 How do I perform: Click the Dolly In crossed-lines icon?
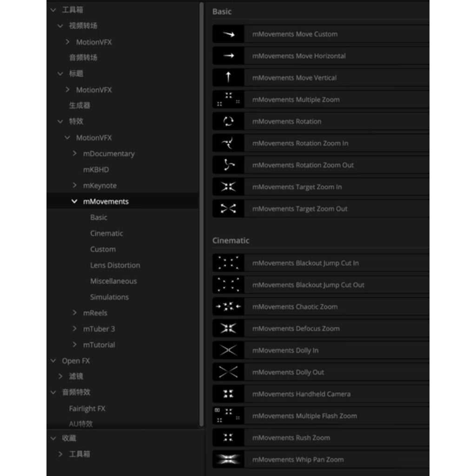[228, 350]
